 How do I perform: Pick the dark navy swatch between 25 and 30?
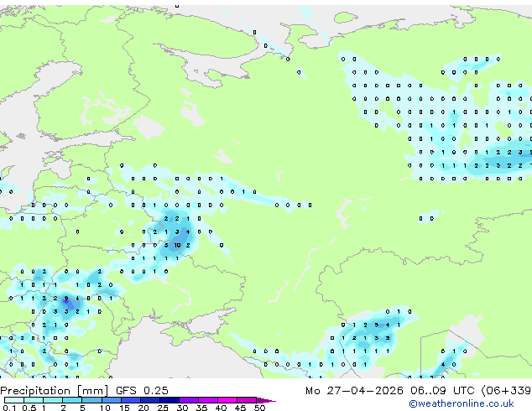point(170,400)
